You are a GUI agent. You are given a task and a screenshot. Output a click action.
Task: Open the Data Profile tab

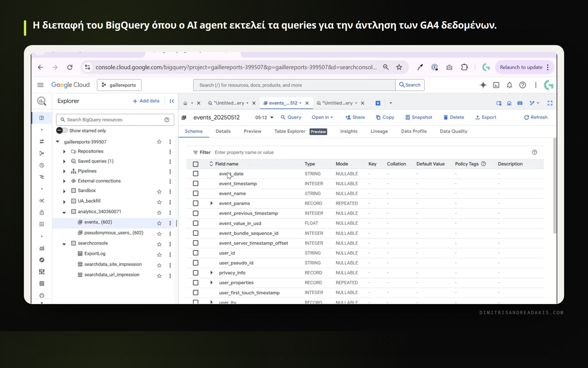pos(414,131)
